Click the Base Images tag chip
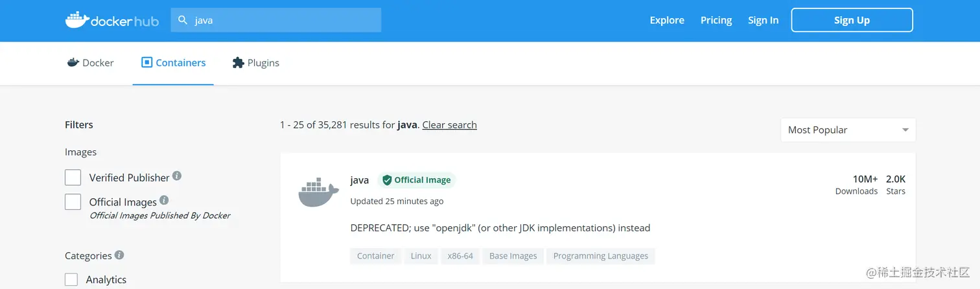 coord(513,256)
